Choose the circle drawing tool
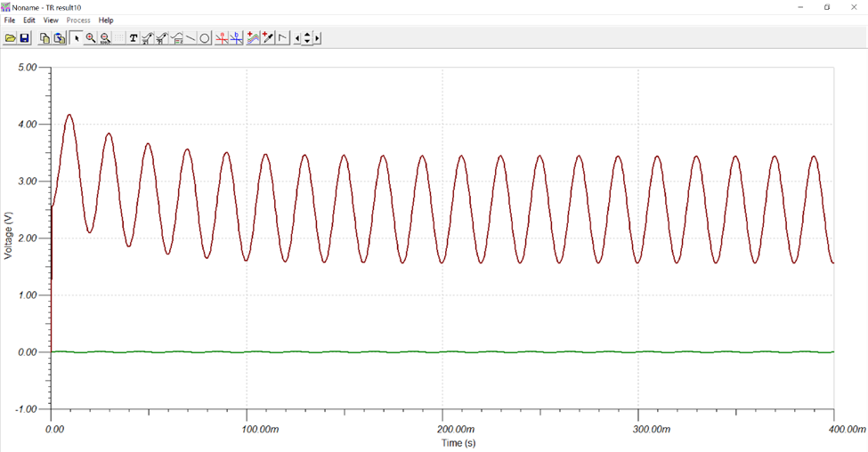The width and height of the screenshot is (868, 452). (x=205, y=38)
